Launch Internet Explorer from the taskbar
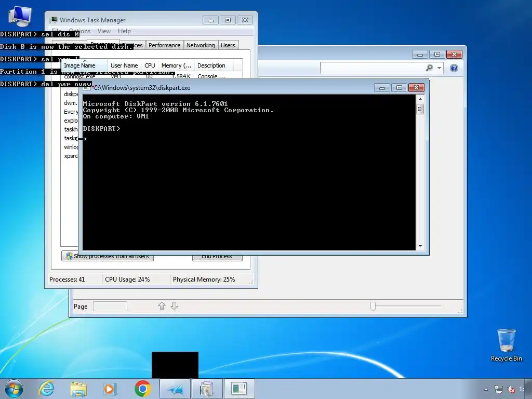Screen dimensions: 532x399 click(46, 389)
